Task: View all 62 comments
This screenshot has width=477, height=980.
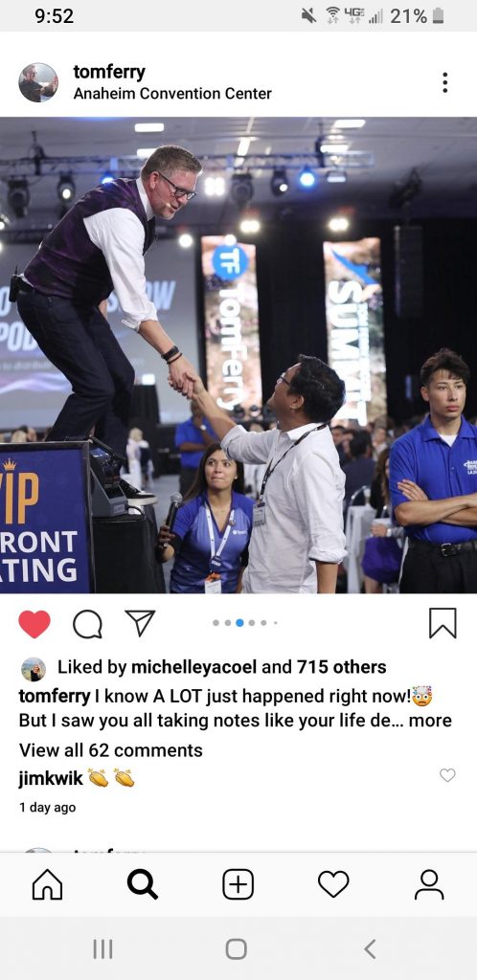Action: [111, 750]
